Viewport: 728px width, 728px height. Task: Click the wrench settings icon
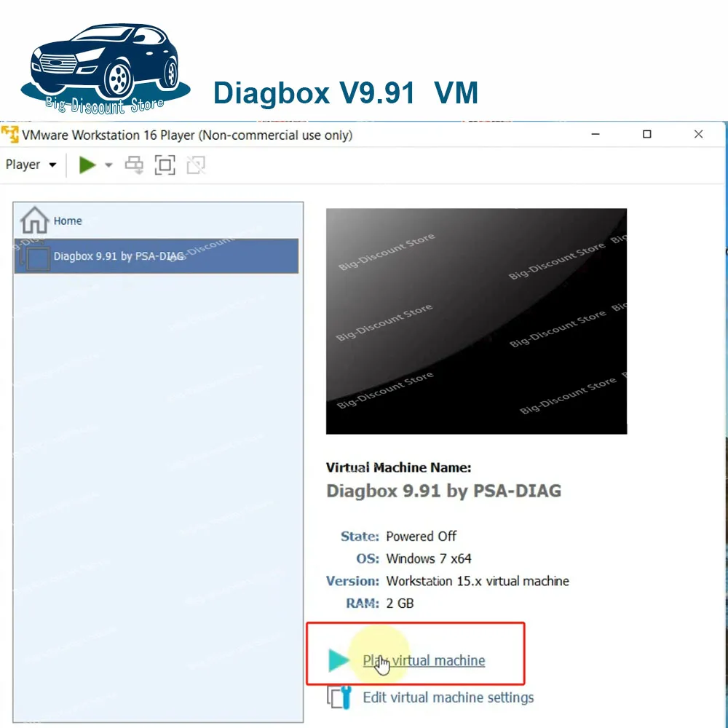point(339,697)
